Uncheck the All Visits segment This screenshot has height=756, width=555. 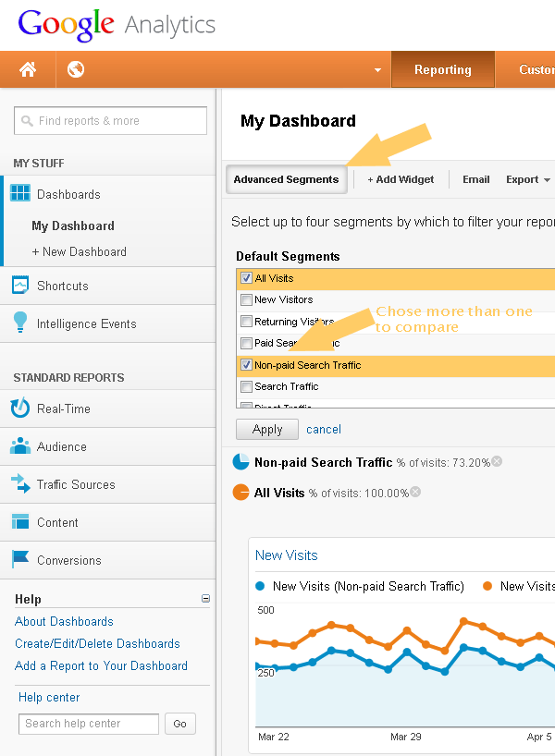[x=247, y=278]
